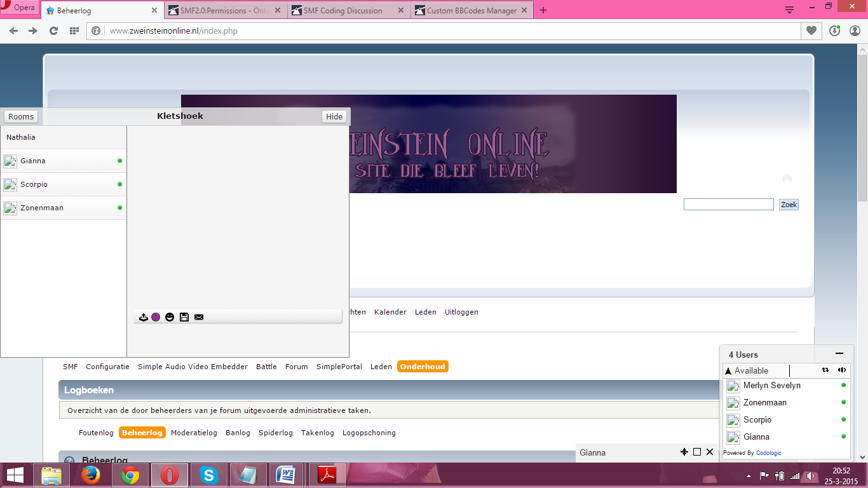
Task: Click Uitloggen in the main menu
Action: pos(461,312)
